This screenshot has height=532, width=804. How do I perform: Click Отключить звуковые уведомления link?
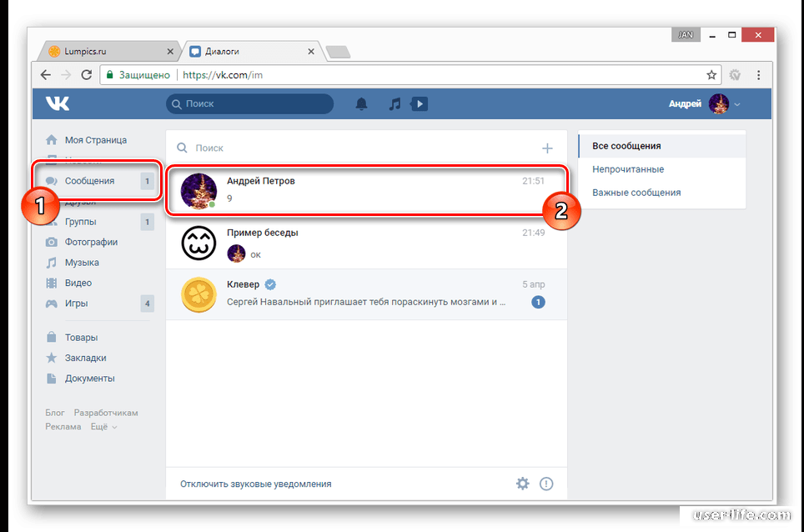(255, 484)
